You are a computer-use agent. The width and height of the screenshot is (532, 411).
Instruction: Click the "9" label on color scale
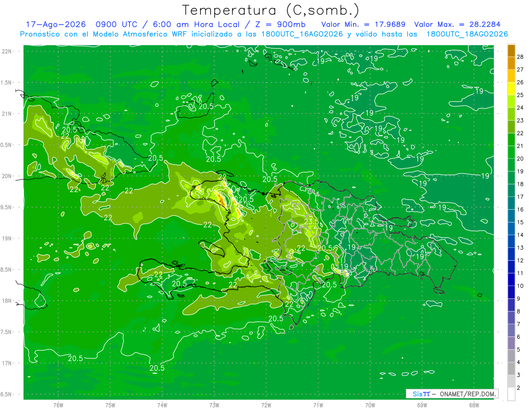(x=519, y=299)
